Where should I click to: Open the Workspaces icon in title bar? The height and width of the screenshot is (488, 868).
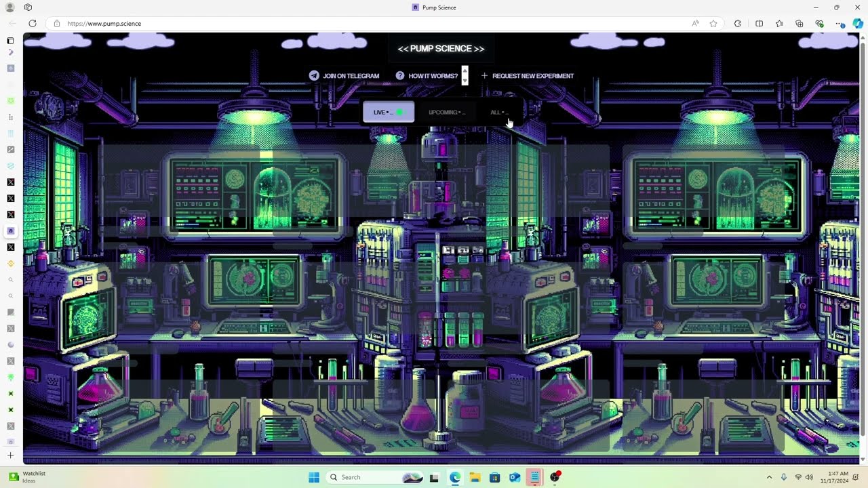coord(28,7)
